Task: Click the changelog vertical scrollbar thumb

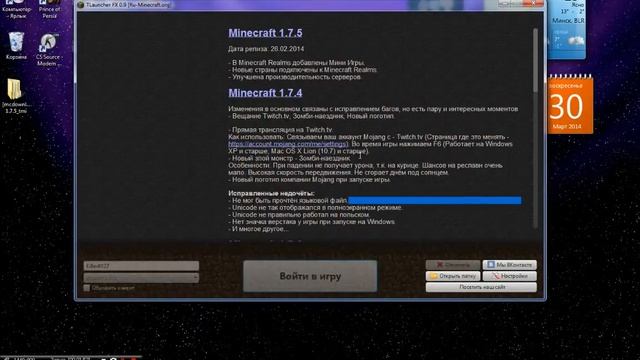Action: click(535, 60)
